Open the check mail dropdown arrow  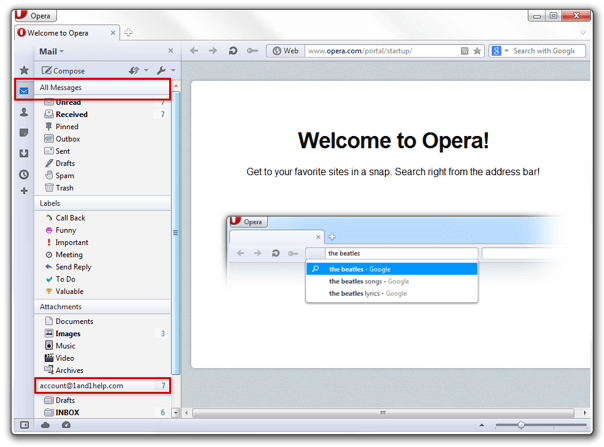point(146,71)
